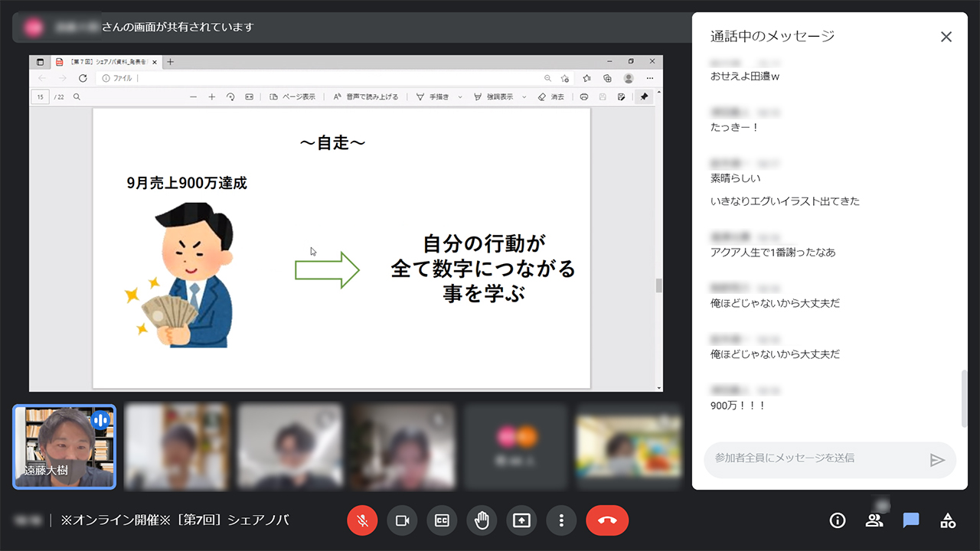Fit the PDF page to width
The width and height of the screenshot is (980, 551).
pyautogui.click(x=249, y=97)
